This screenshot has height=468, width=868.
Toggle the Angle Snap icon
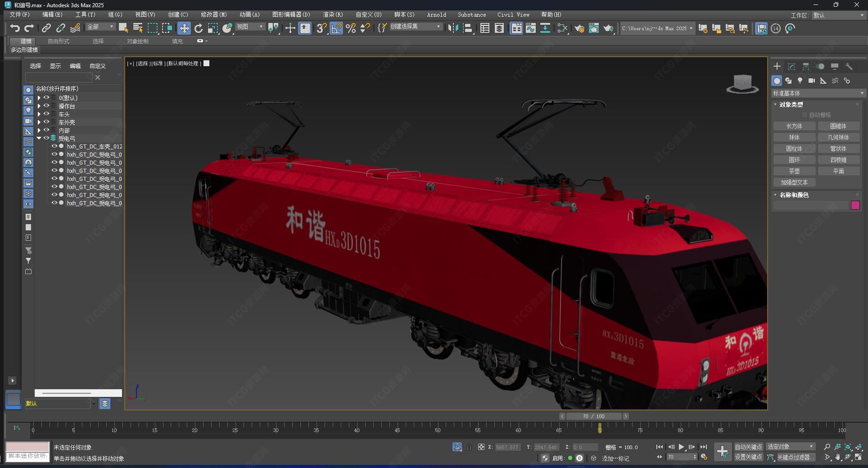pos(336,28)
